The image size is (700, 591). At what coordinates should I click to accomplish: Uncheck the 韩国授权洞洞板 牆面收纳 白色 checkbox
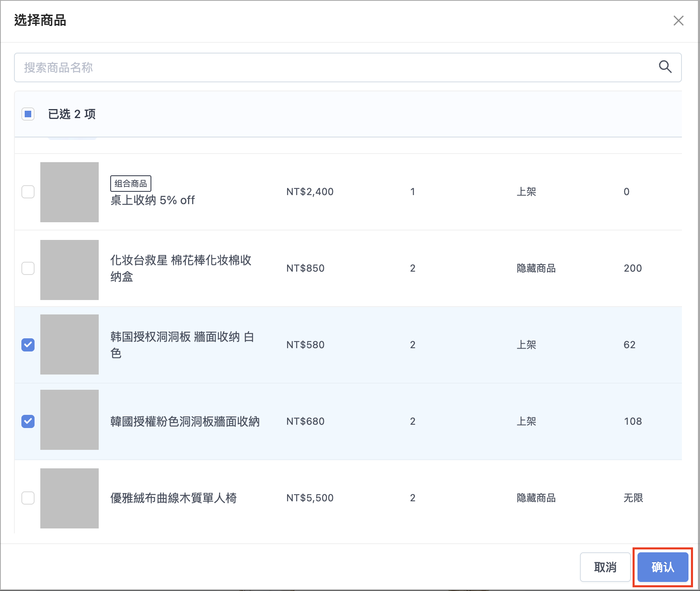(28, 345)
